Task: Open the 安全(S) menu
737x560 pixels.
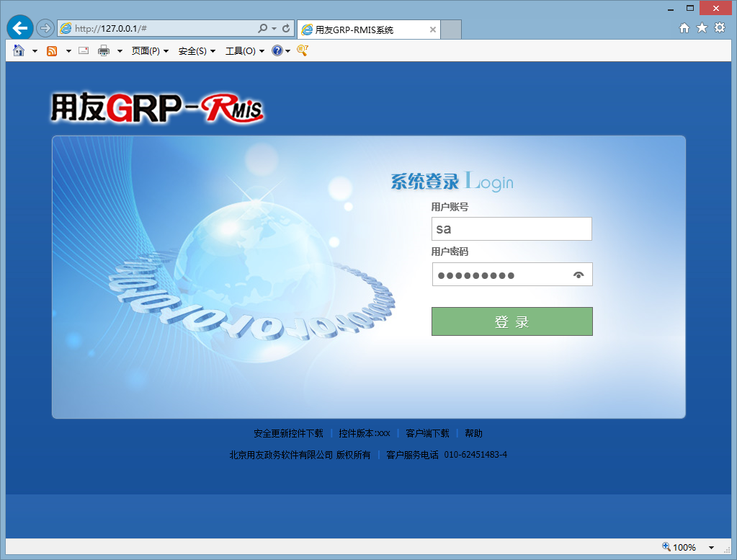Action: tap(197, 50)
